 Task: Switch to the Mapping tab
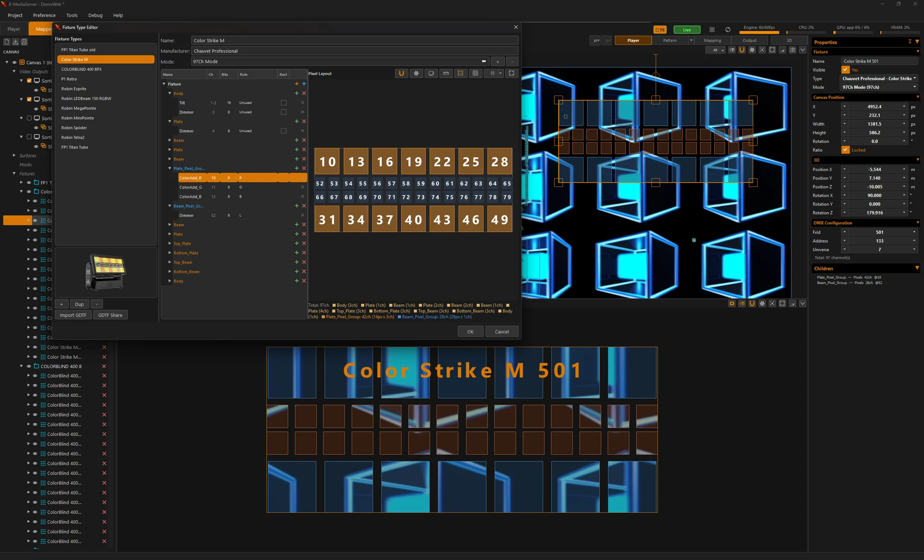tap(712, 41)
